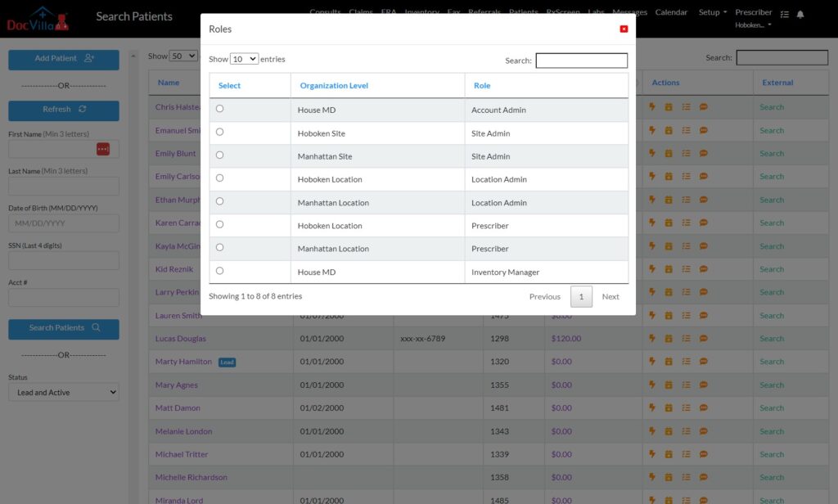Click calendar icon for Mary Agnes row
Image resolution: width=838 pixels, height=504 pixels.
[669, 385]
